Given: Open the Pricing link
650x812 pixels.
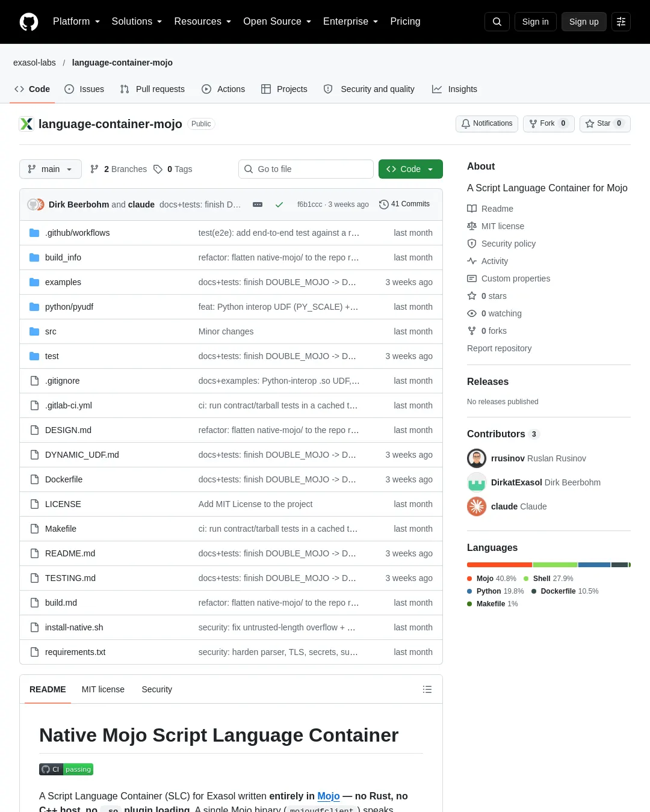Looking at the screenshot, I should click(405, 22).
